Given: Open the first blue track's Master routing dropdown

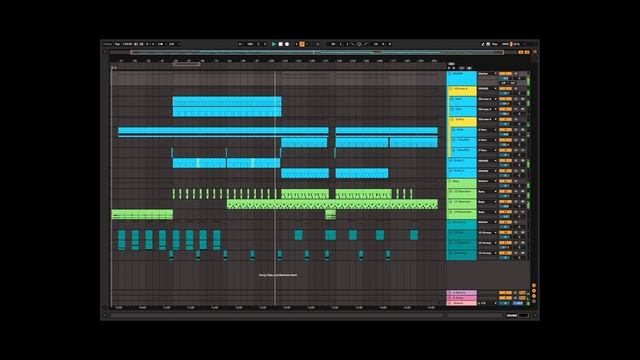Looking at the screenshot, I should pos(487,74).
